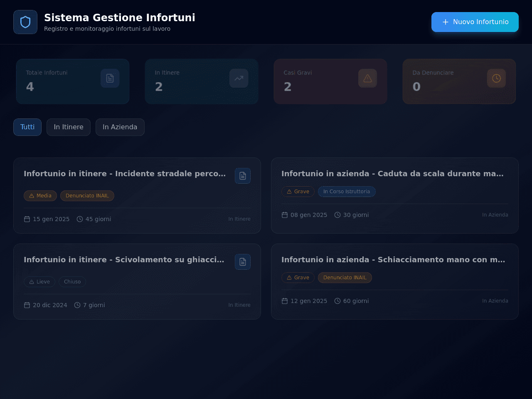Click In Azienda label on Schiacciamento mano card

(x=495, y=301)
